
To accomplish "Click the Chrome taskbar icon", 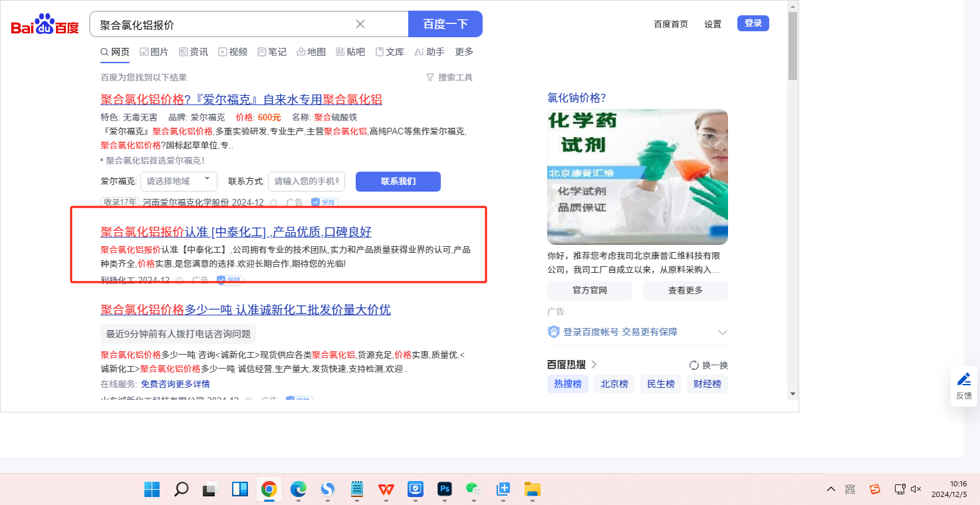I will click(269, 490).
